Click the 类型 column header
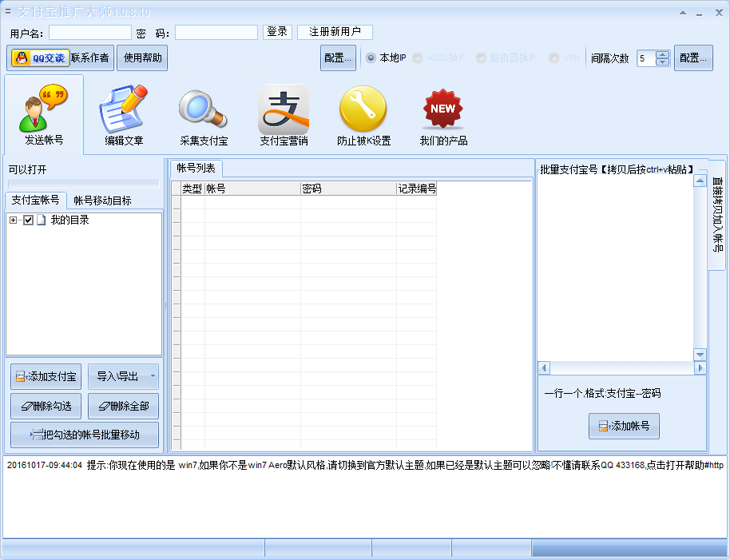Image resolution: width=730 pixels, height=560 pixels. point(192,189)
